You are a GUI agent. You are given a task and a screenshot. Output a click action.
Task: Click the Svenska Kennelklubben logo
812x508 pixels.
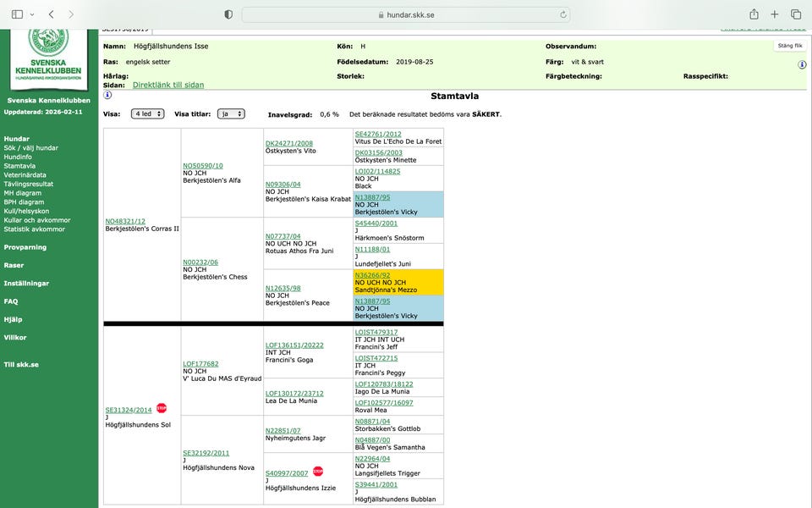tap(48, 52)
